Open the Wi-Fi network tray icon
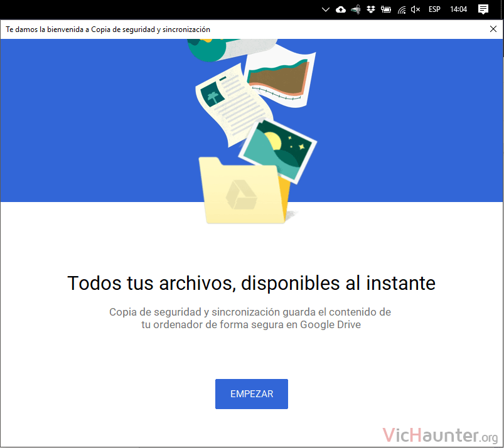504x448 pixels. 402,9
